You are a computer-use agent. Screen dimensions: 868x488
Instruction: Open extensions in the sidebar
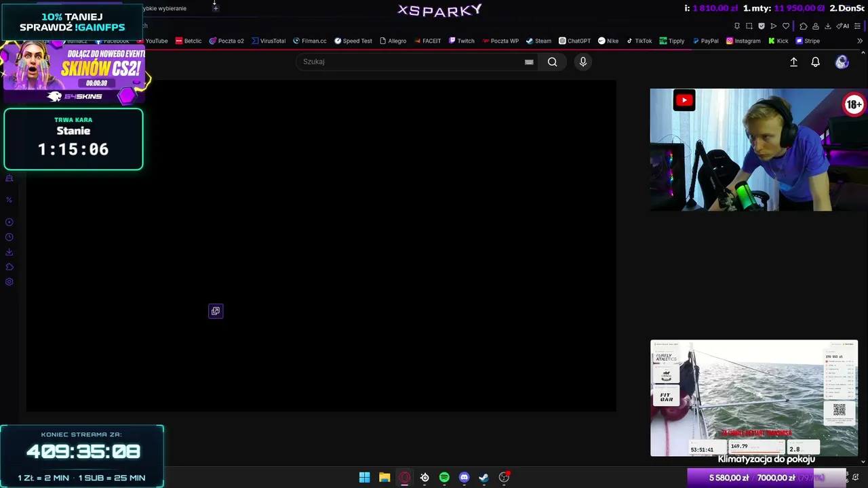9,267
